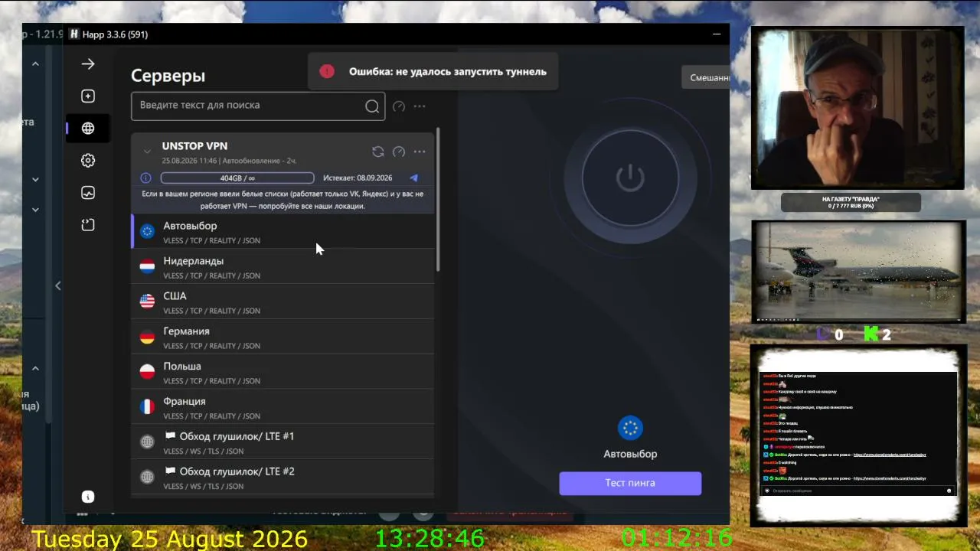Click the airplane video thumbnail

tap(858, 271)
